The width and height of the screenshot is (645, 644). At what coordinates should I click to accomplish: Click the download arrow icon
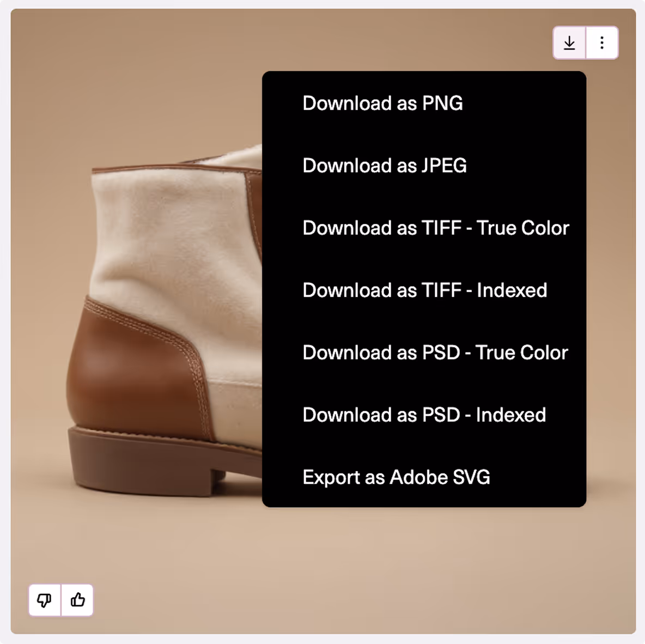click(x=569, y=43)
